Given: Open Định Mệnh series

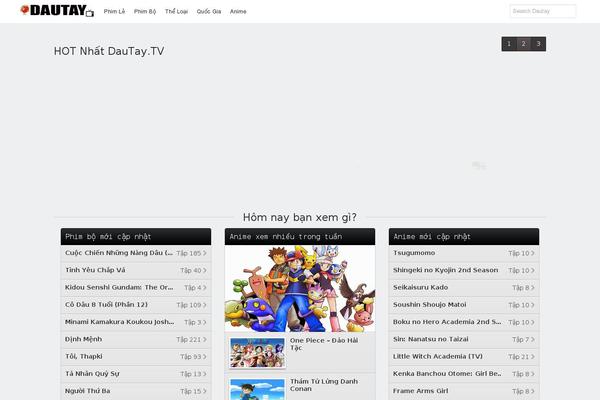Looking at the screenshot, I should 83,339.
